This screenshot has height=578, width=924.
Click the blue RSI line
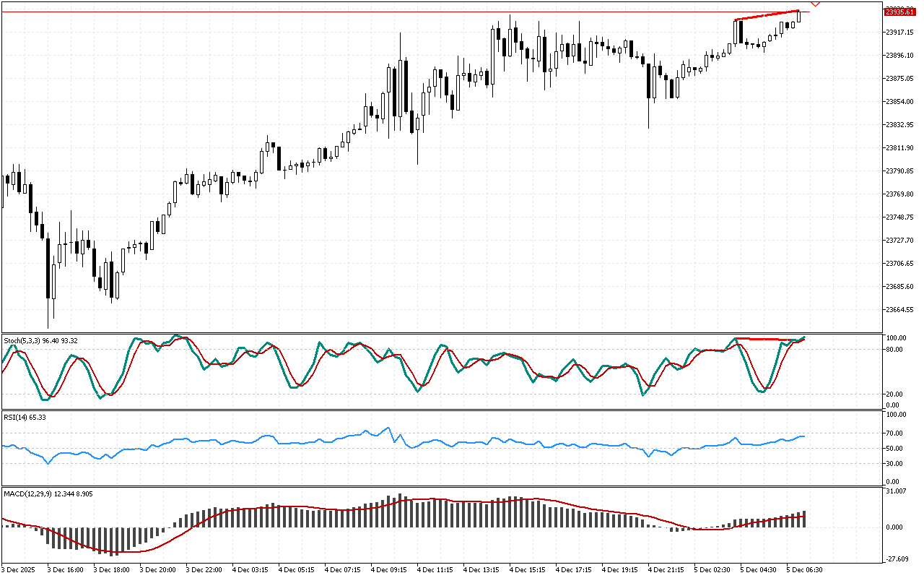pos(289,442)
